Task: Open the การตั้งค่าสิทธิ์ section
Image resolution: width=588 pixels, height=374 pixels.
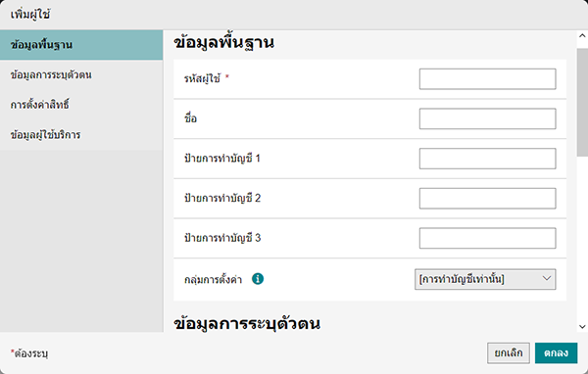Action: tap(81, 105)
